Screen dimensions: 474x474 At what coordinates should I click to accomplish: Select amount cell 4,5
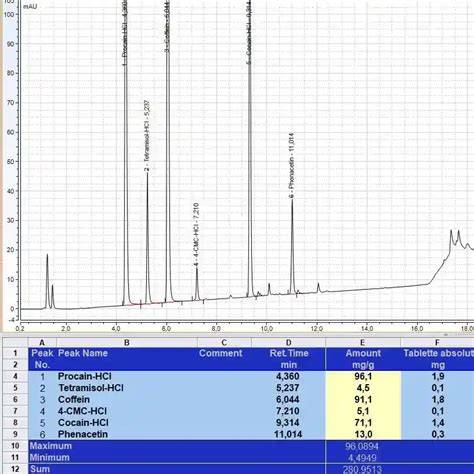(363, 388)
